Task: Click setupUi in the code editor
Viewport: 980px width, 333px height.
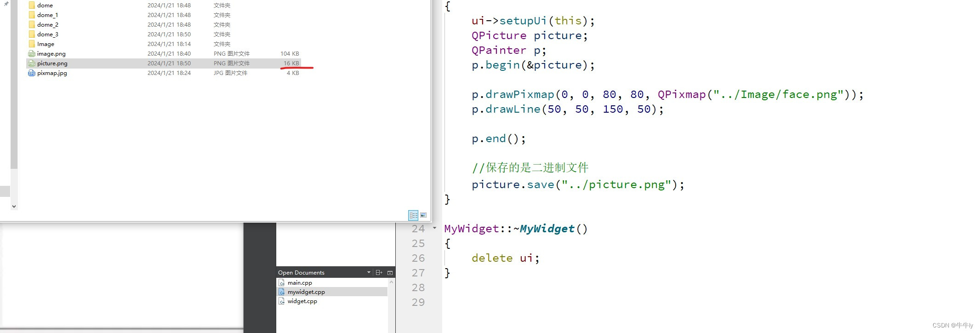Action: pos(523,21)
